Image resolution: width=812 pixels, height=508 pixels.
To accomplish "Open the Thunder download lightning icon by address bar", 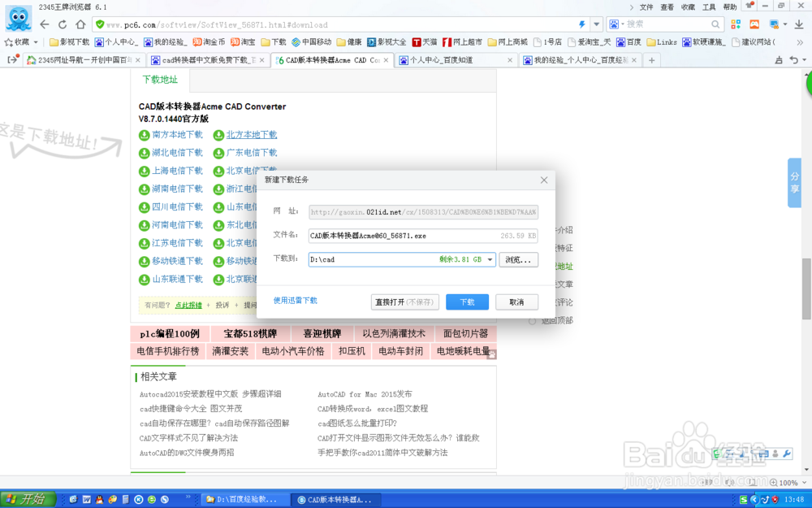I will click(x=582, y=24).
